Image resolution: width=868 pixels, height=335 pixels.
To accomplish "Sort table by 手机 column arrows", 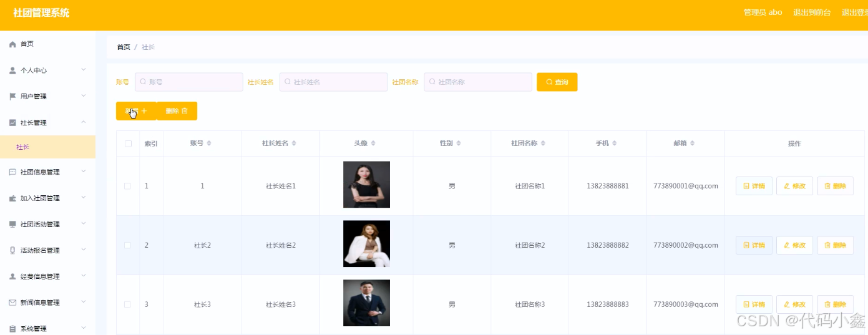I will point(614,143).
